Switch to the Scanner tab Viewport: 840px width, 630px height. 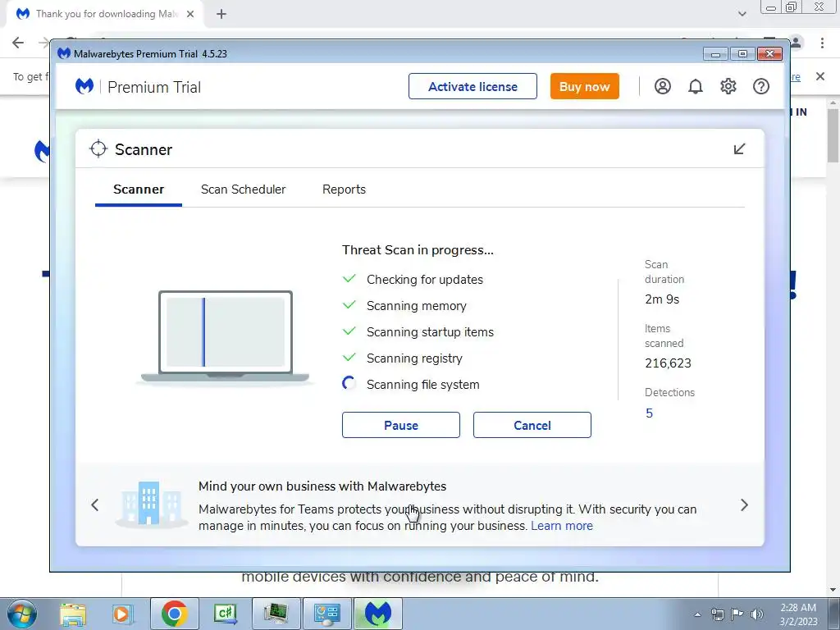tap(139, 189)
